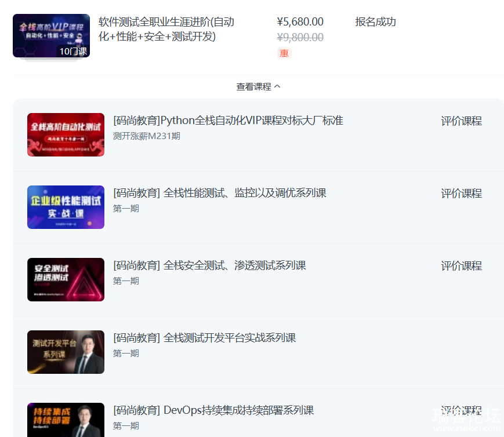504x437 pixels.
Task: Click the ¥5,680.00 price
Action: (x=300, y=22)
